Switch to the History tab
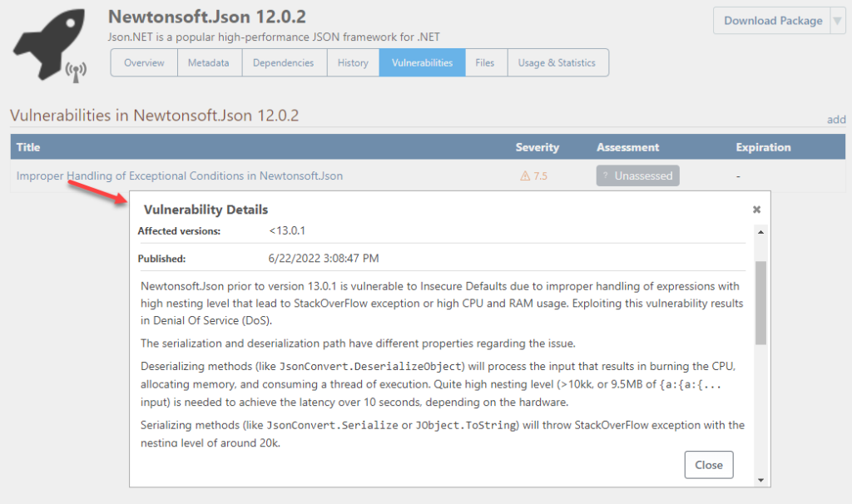Screen dimensions: 852x504 353,62
